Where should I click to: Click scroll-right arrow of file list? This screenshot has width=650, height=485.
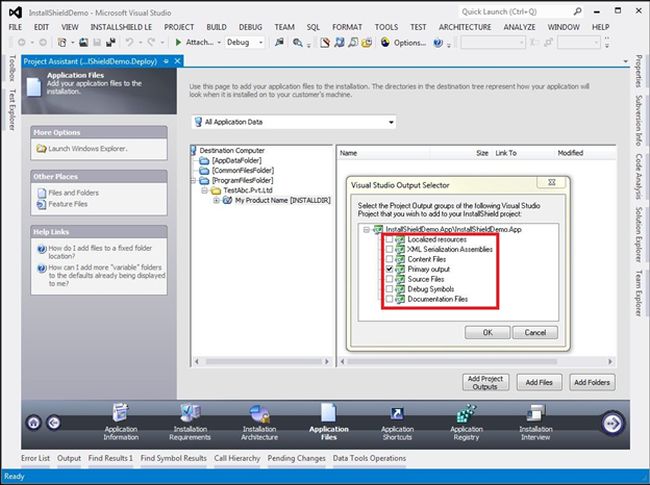[x=610, y=361]
